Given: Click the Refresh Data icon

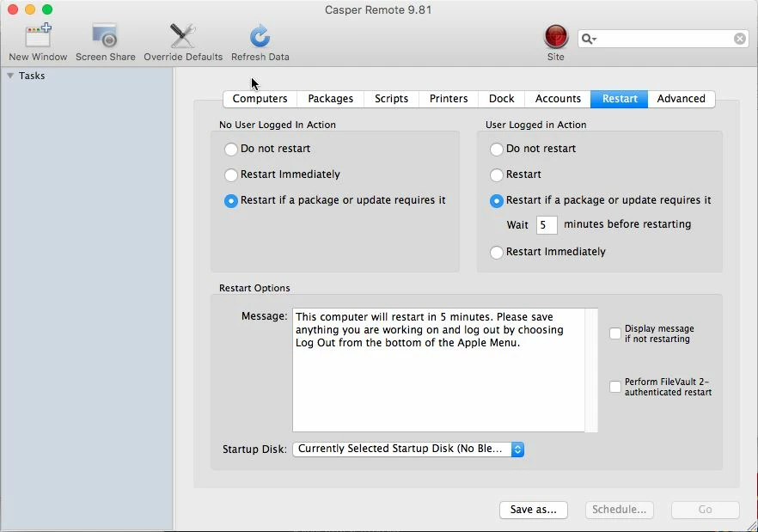Looking at the screenshot, I should [260, 36].
